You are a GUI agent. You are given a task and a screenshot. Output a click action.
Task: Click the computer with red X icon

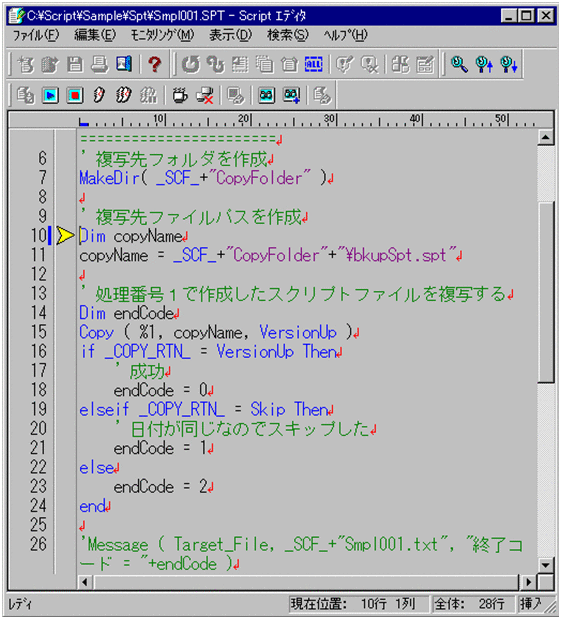pos(205,95)
